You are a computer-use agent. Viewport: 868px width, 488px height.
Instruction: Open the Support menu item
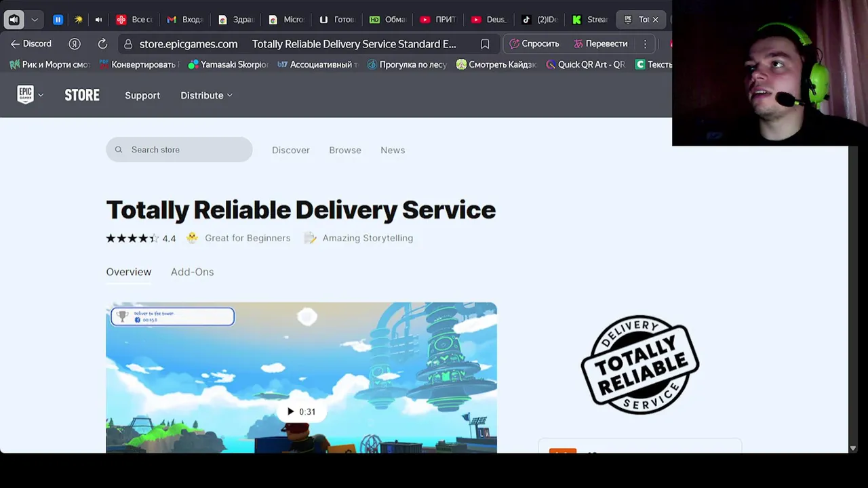coord(142,96)
